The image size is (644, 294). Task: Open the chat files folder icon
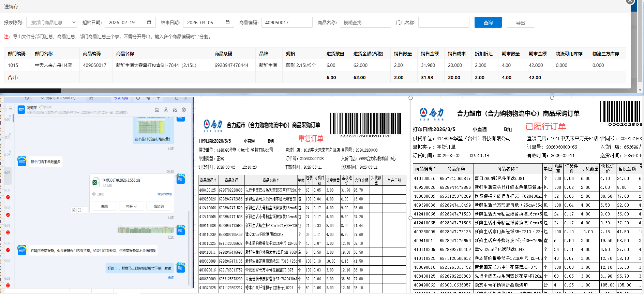pos(157,110)
